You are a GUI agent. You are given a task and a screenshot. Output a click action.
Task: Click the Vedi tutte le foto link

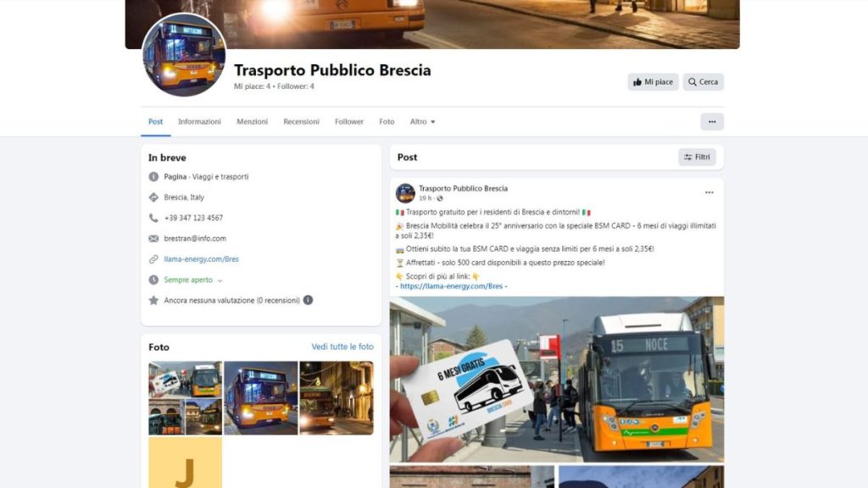[x=342, y=347]
